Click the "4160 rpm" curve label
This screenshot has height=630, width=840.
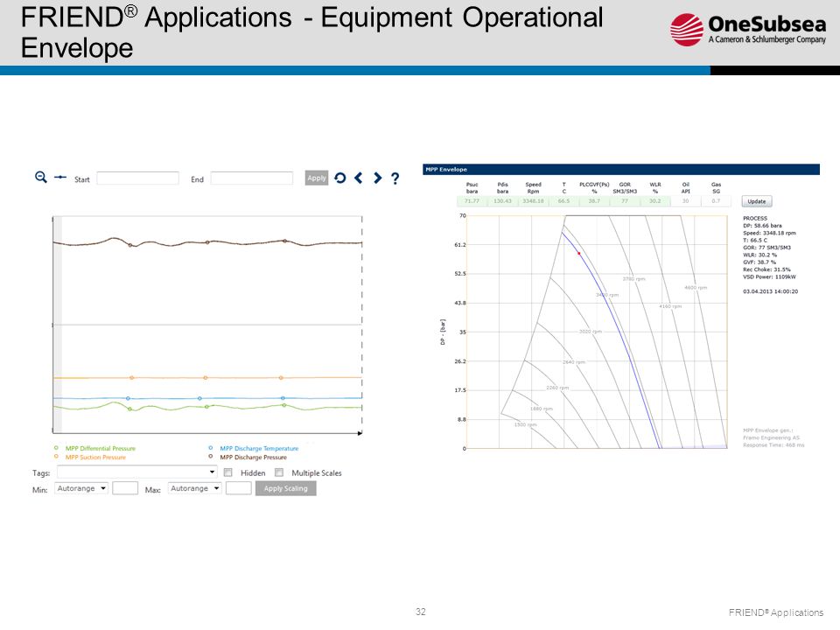(x=670, y=306)
